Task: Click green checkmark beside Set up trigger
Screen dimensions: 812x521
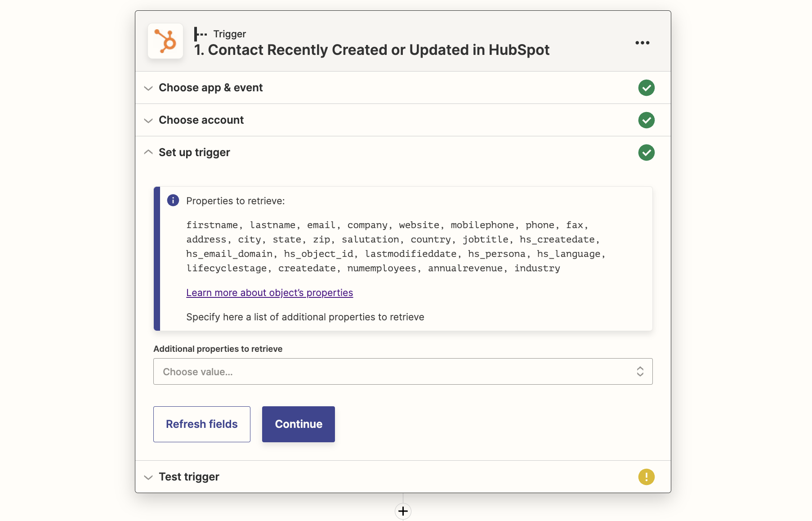Action: [x=646, y=153]
